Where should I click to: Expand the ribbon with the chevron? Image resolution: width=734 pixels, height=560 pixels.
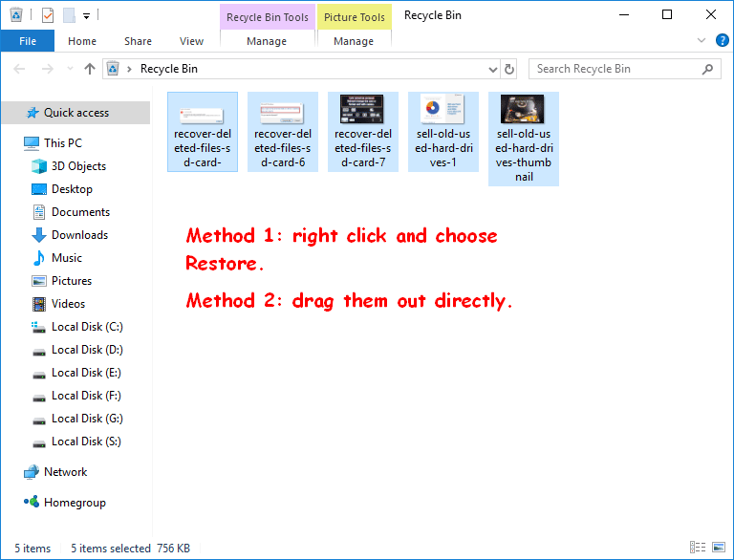pyautogui.click(x=702, y=40)
